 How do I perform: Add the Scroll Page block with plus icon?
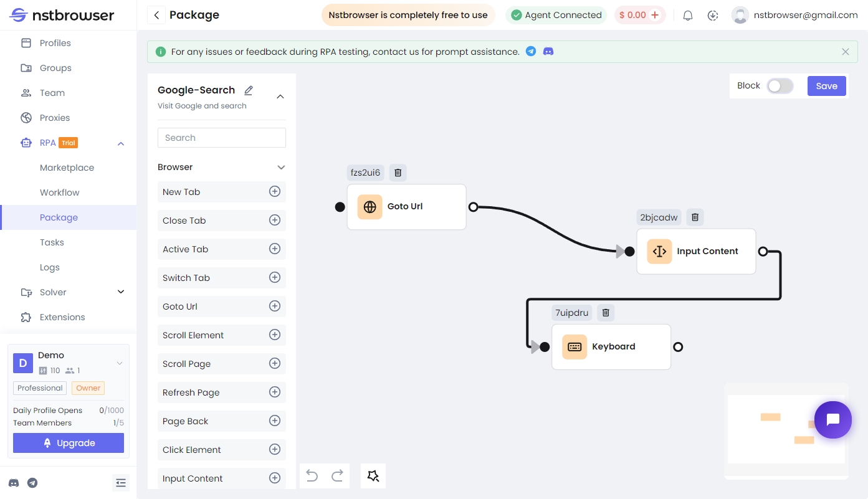point(275,363)
